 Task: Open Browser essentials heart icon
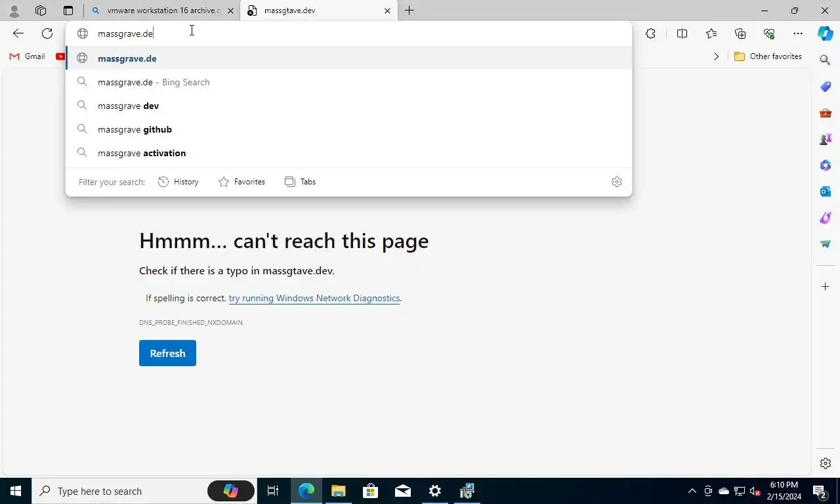coord(769,33)
